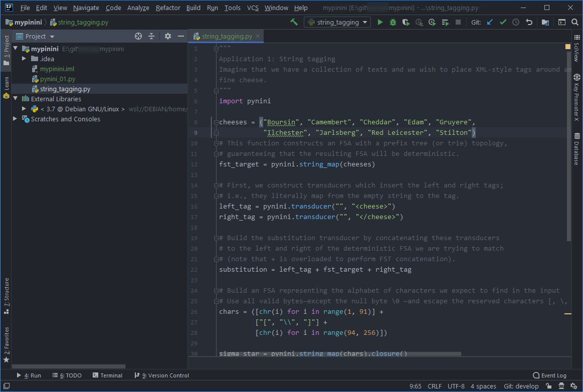This screenshot has height=392, width=583.
Task: Open the File menu
Action: coord(25,8)
